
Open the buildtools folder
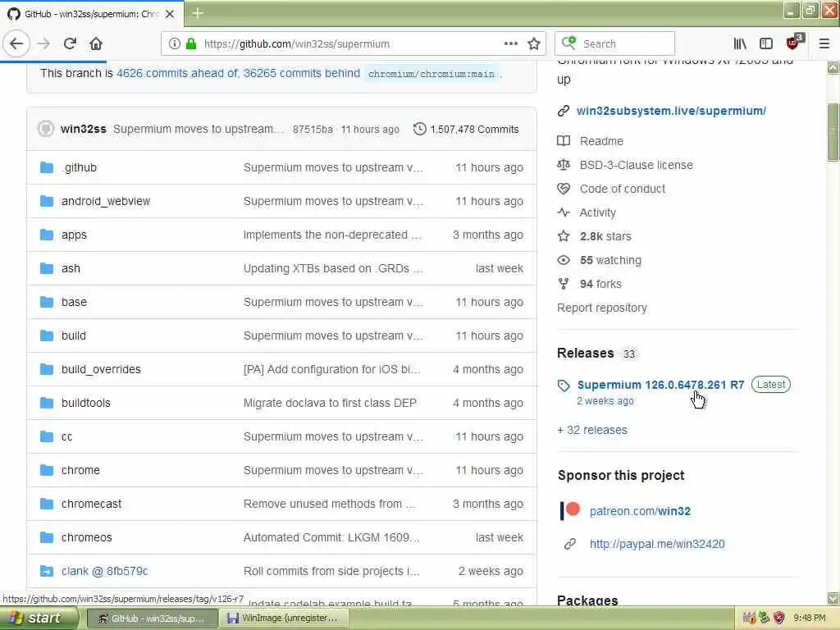click(x=85, y=403)
